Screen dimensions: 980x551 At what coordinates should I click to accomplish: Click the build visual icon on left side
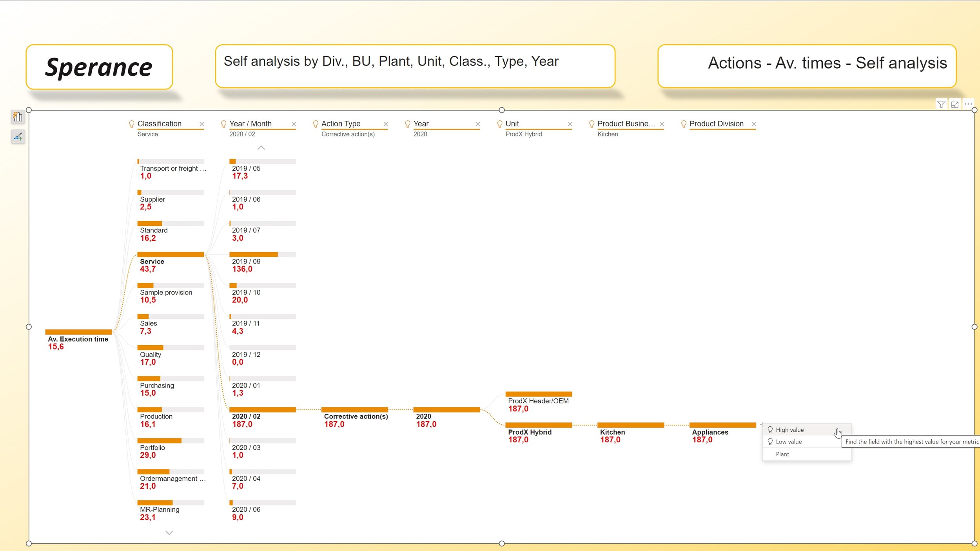[18, 116]
